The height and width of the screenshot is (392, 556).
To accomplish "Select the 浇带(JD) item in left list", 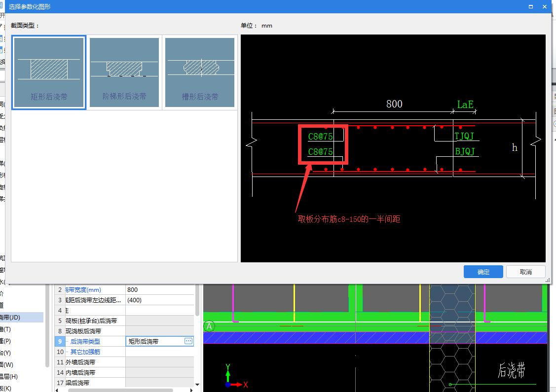I will (x=21, y=317).
